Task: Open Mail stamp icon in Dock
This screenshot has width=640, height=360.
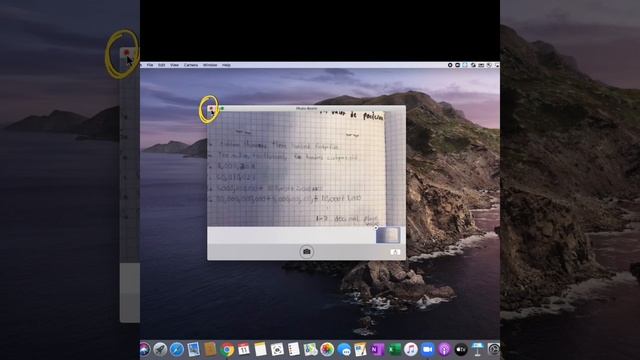Action: (193, 349)
